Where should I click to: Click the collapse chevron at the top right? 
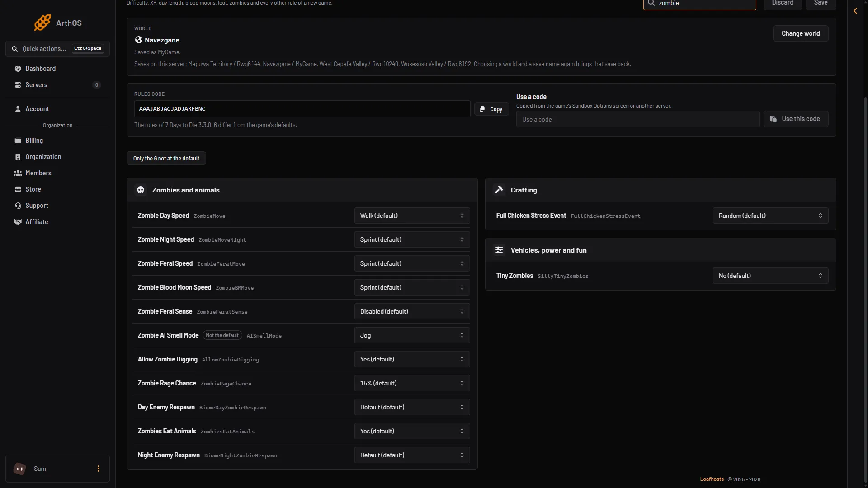855,11
